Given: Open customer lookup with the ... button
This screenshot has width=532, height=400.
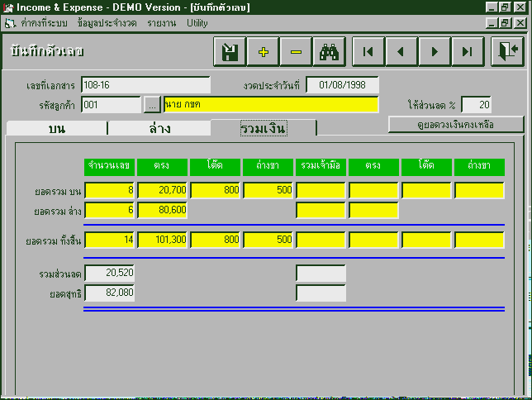Looking at the screenshot, I should tap(152, 105).
